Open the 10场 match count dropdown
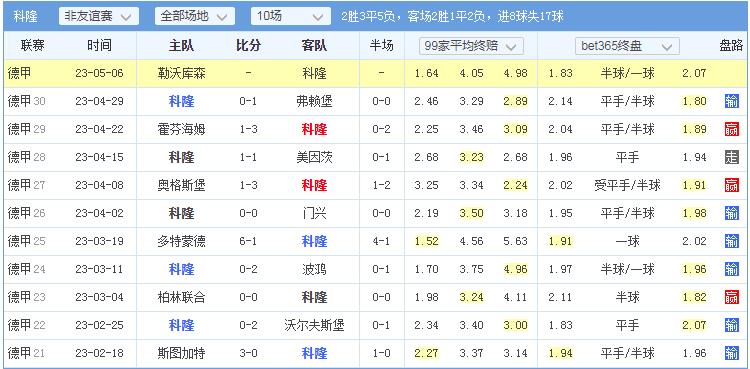The height and width of the screenshot is (369, 750). coord(290,16)
